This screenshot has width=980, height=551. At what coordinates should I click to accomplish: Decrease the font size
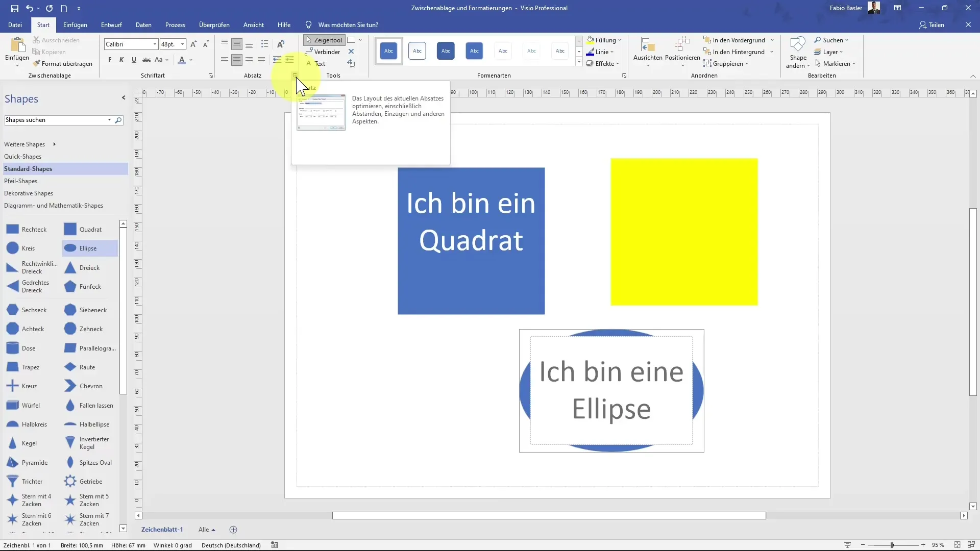[206, 44]
